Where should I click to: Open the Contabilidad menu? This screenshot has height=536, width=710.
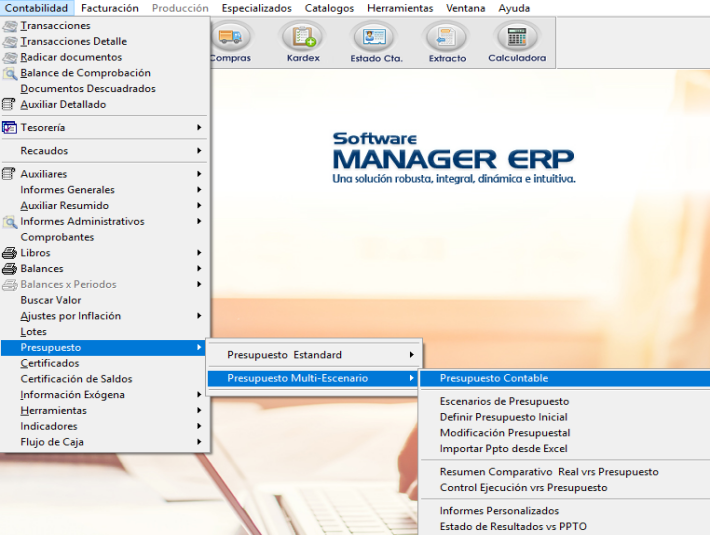(36, 8)
